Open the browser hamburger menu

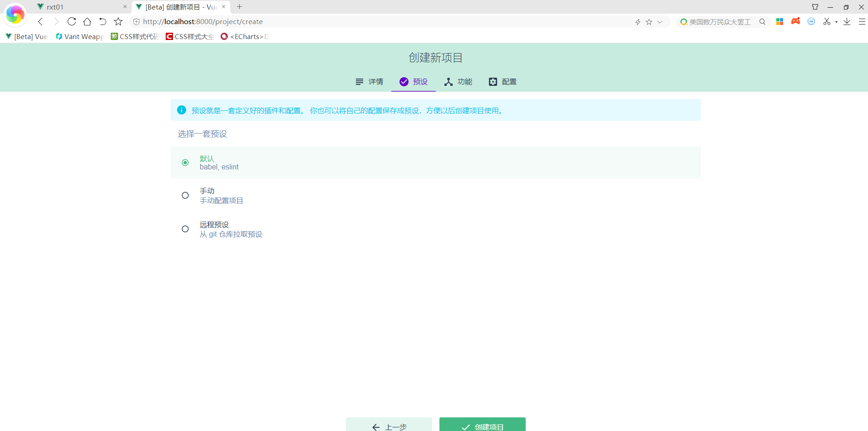point(862,21)
